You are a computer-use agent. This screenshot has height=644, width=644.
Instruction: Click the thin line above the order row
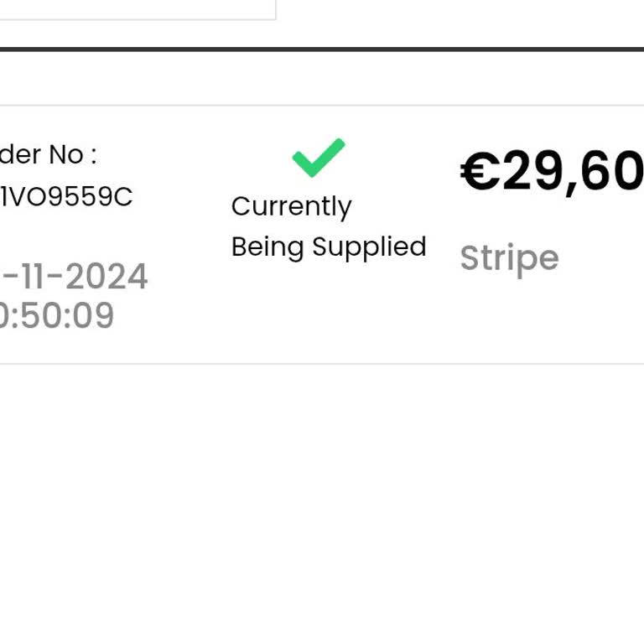point(322,106)
